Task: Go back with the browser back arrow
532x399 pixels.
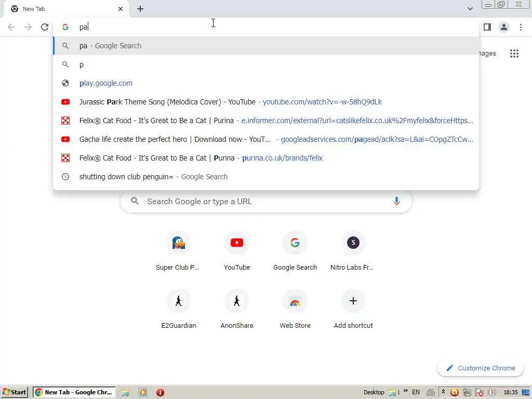Action: pos(11,27)
